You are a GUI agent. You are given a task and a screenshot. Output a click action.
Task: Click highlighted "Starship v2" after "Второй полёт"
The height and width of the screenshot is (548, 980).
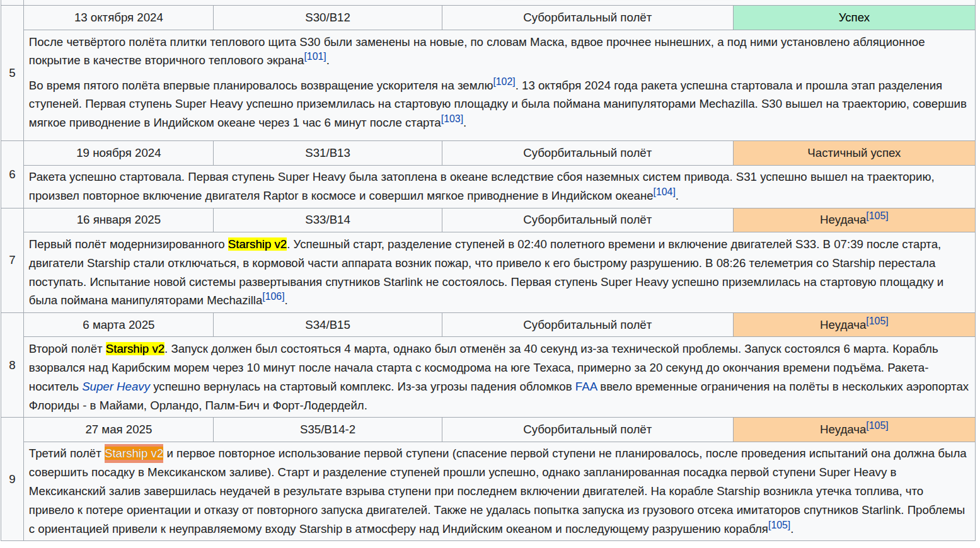(135, 349)
